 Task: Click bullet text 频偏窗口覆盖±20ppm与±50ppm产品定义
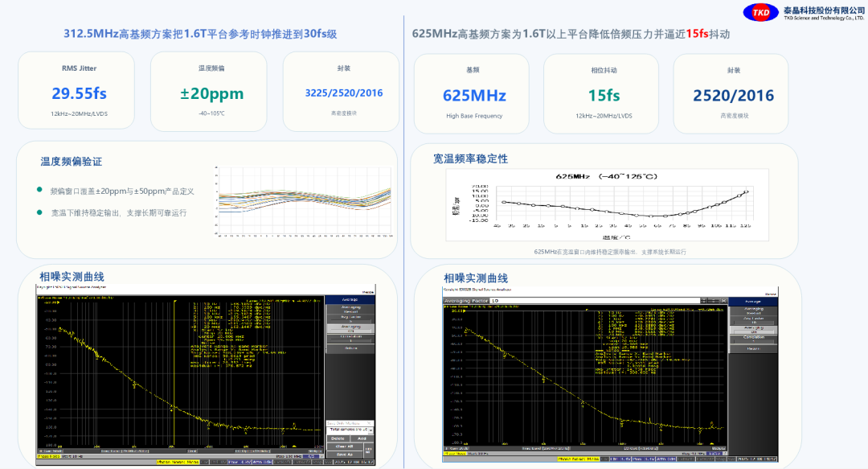pos(122,191)
